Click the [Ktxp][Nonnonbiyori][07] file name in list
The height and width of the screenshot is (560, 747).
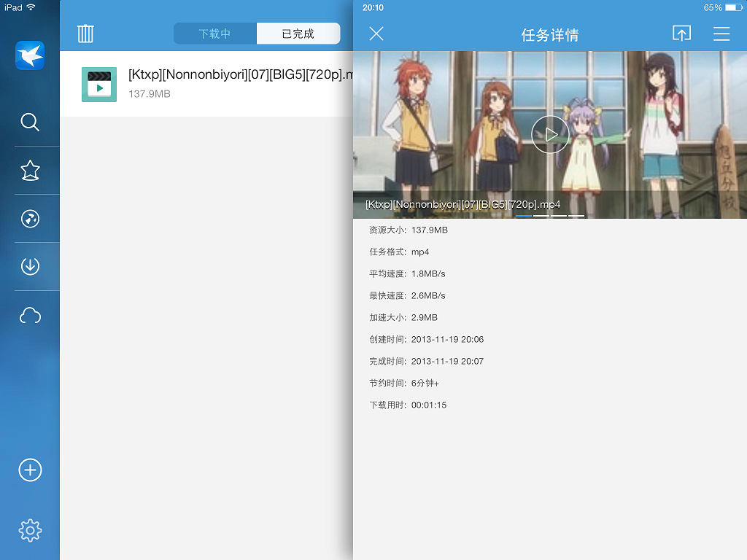pos(241,74)
